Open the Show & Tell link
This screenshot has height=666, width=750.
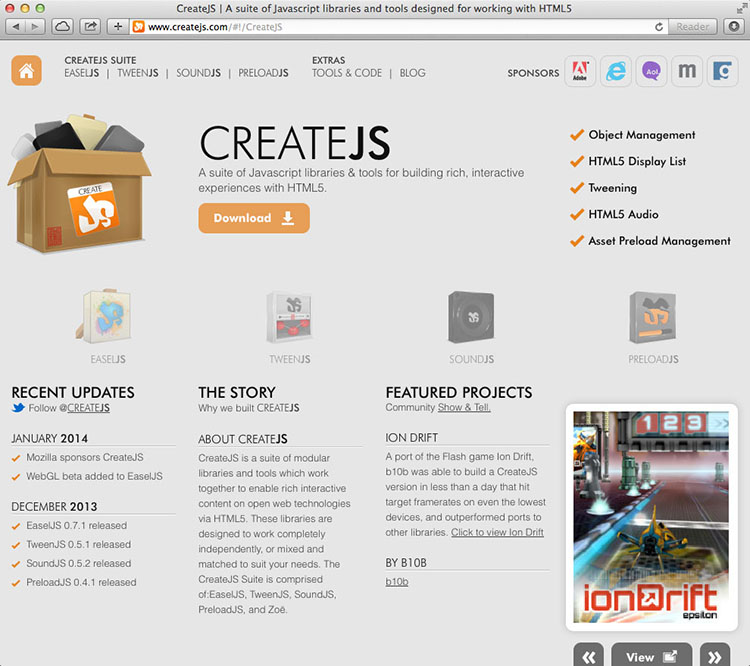464,407
